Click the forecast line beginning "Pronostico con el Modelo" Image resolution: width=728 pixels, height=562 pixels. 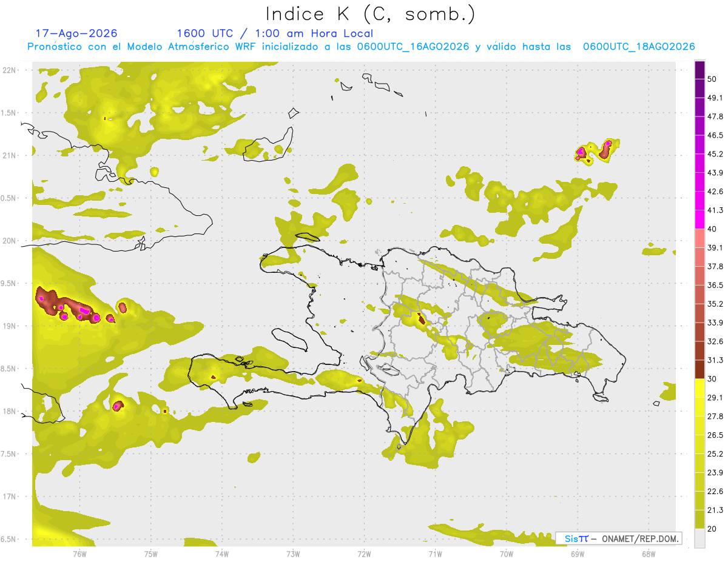[x=361, y=47]
